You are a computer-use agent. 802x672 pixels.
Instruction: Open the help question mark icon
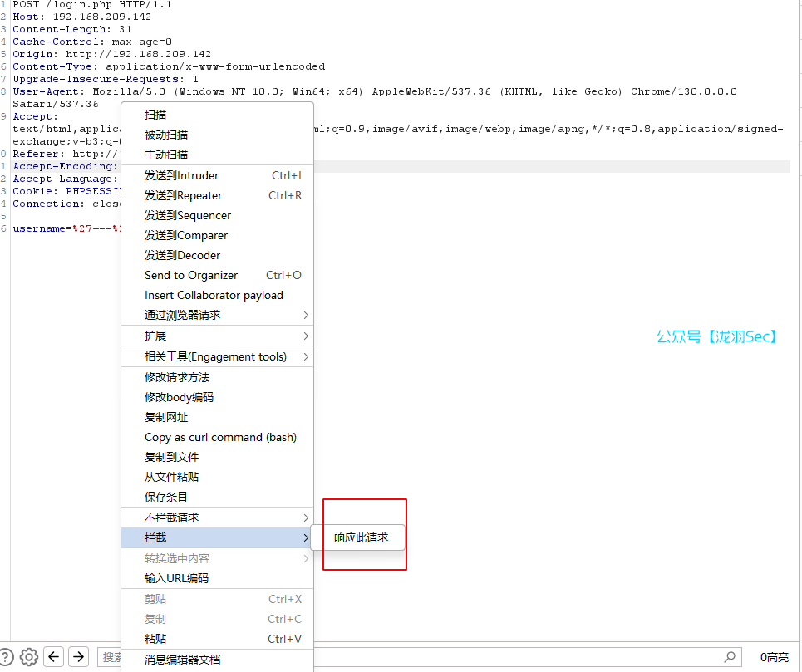click(x=6, y=657)
